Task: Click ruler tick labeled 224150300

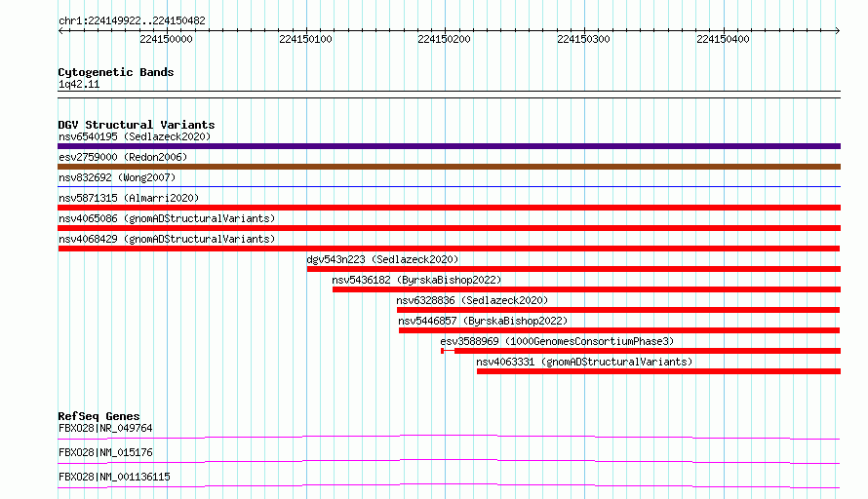Action: pyautogui.click(x=583, y=39)
